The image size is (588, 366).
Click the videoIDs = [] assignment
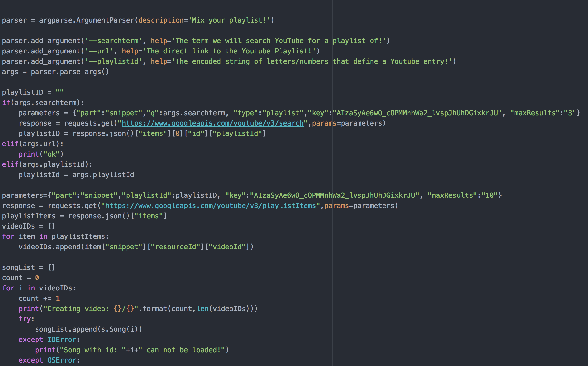[28, 226]
